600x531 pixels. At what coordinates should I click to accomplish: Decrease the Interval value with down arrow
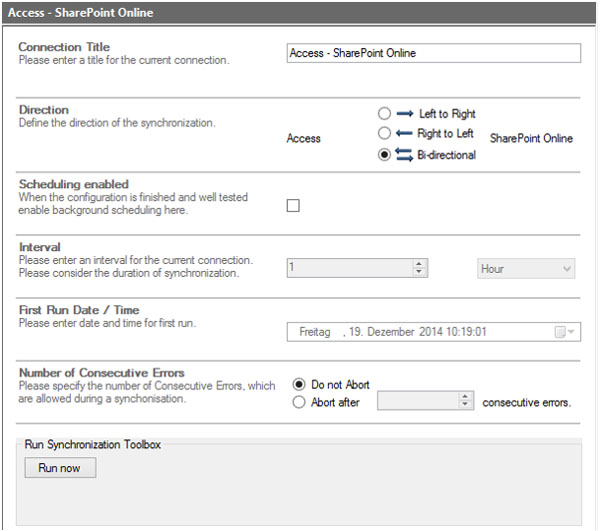(419, 273)
